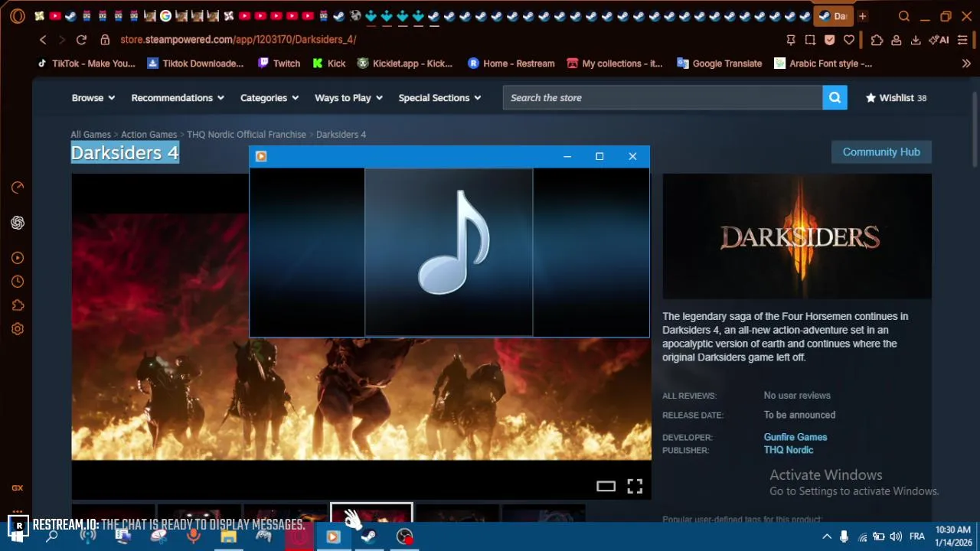Screen dimensions: 980x551
Task: Focus the Search the store field
Action: click(x=662, y=98)
